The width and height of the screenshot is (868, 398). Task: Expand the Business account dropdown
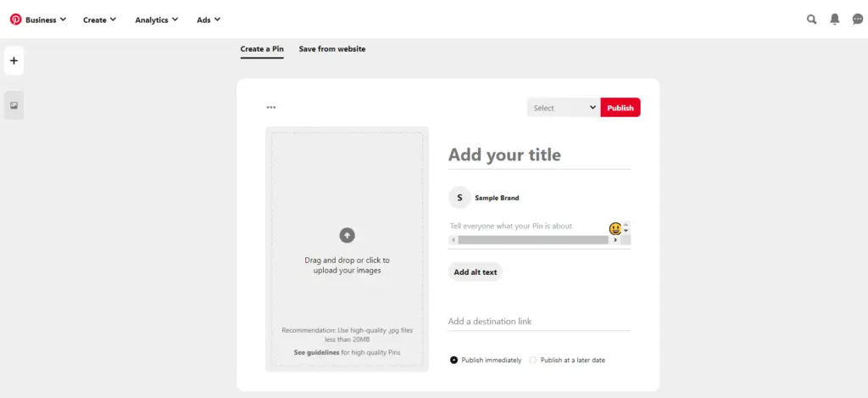(46, 20)
